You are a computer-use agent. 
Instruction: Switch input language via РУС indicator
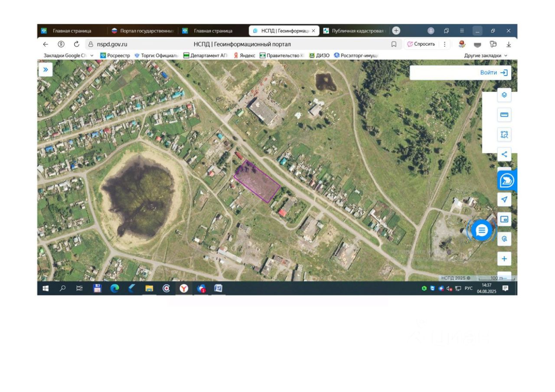coord(469,288)
